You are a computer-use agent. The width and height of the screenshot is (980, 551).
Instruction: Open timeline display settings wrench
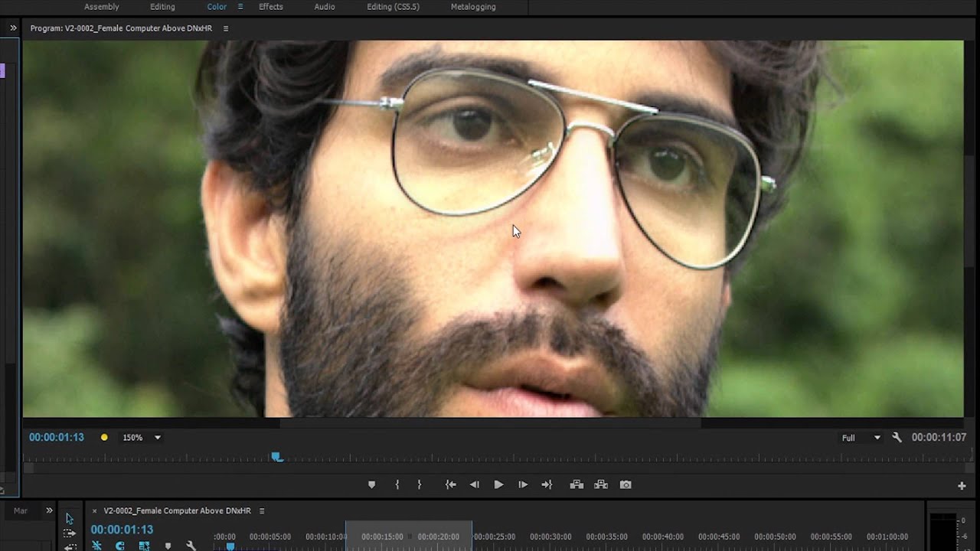click(191, 546)
